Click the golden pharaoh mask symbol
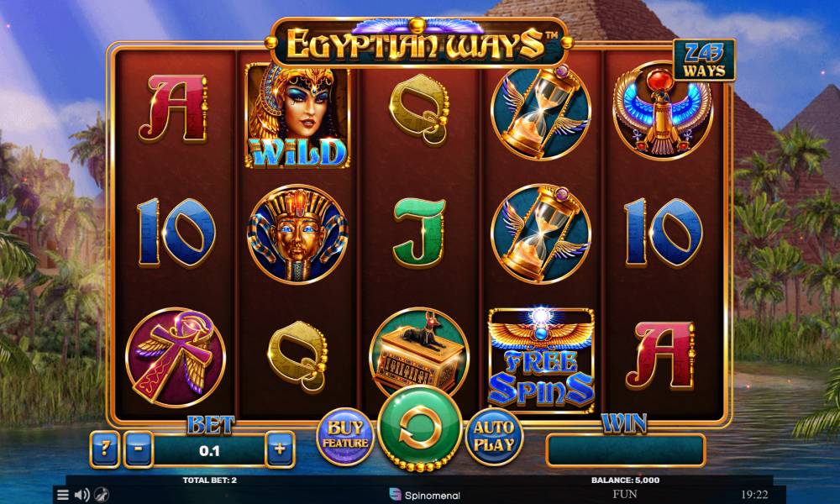Viewport: 840px width, 504px height. [x=297, y=234]
